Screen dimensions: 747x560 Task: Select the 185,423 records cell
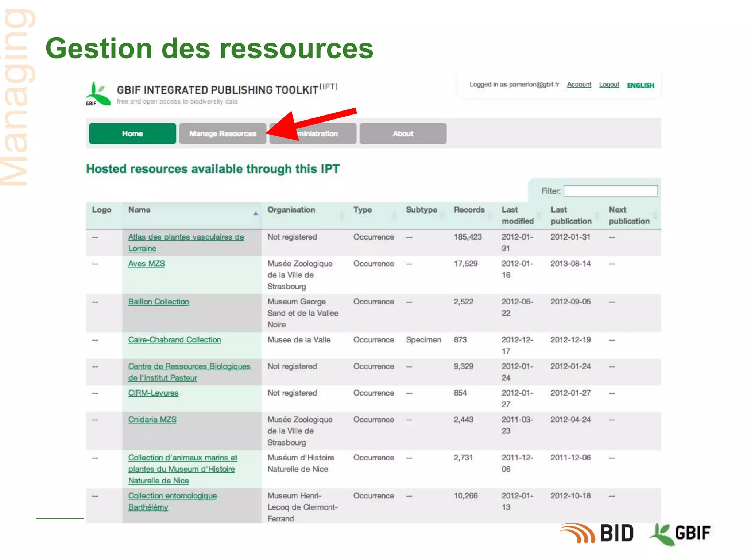coord(468,237)
